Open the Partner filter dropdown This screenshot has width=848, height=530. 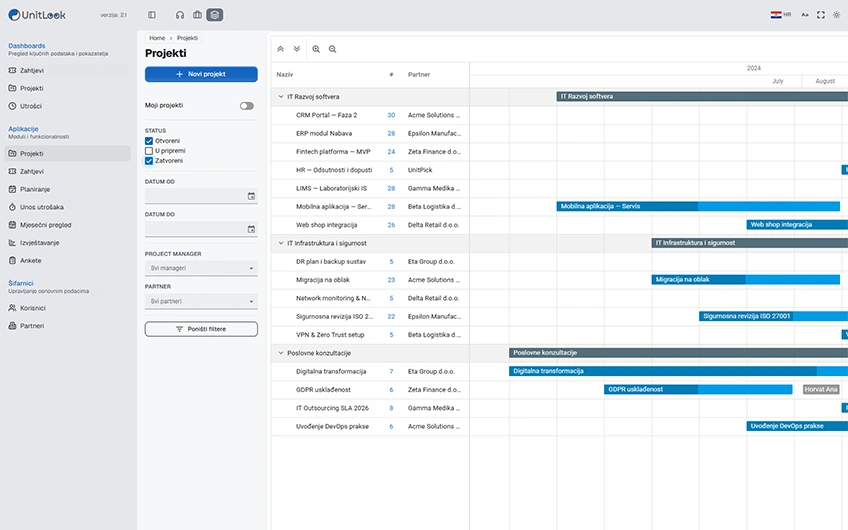(x=201, y=301)
